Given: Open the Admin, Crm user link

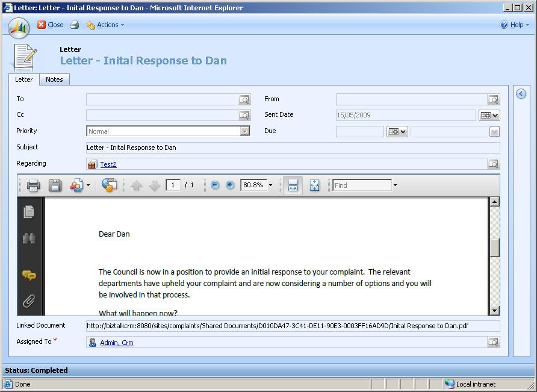Looking at the screenshot, I should (117, 343).
